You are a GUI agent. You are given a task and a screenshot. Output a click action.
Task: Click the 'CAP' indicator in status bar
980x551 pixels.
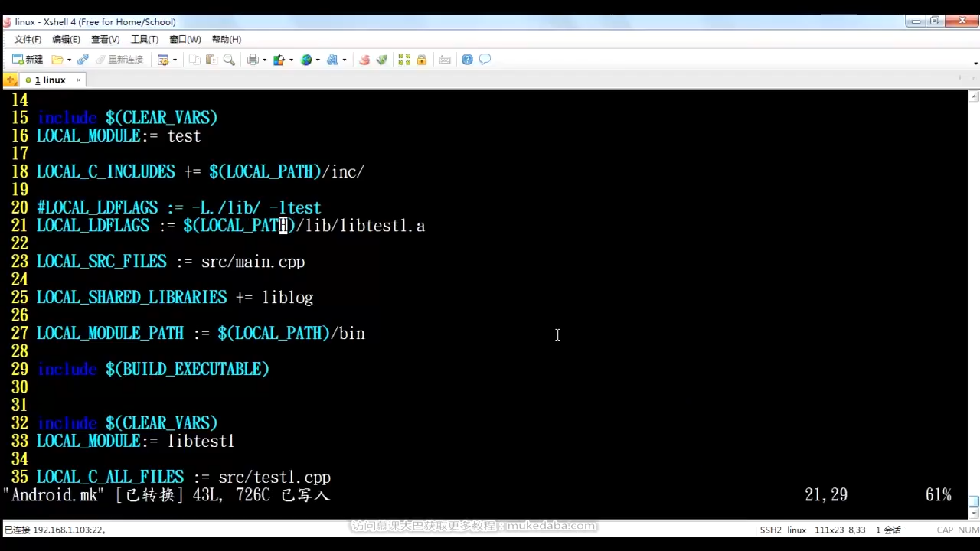pos(945,530)
